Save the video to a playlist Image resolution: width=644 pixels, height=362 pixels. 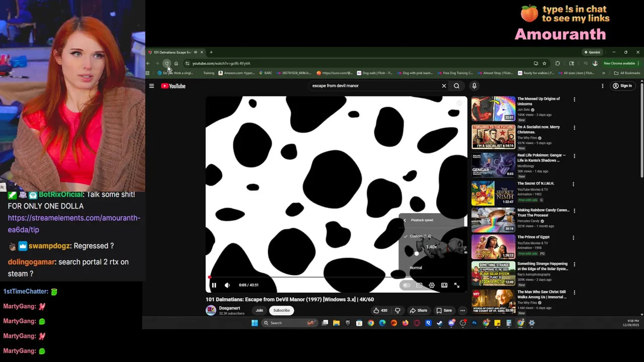point(444,310)
